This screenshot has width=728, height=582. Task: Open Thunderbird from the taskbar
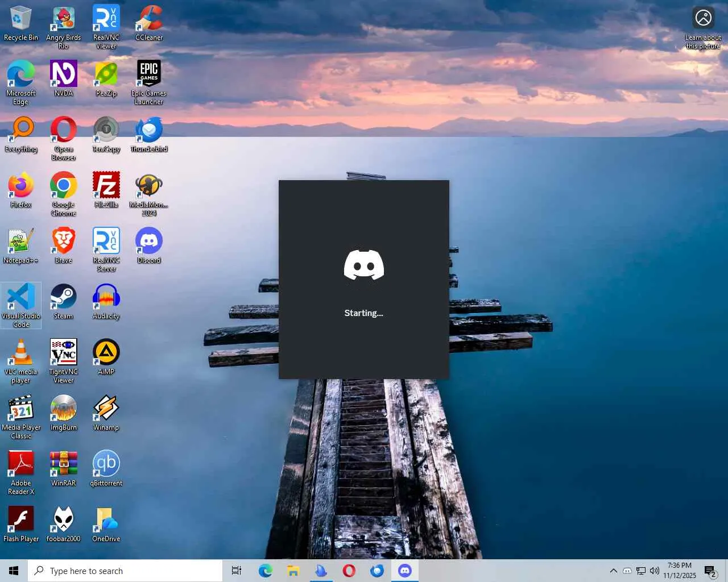[377, 571]
